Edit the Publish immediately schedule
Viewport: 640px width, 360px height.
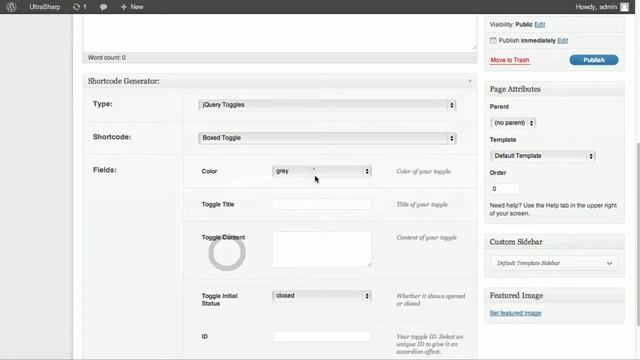pyautogui.click(x=562, y=40)
